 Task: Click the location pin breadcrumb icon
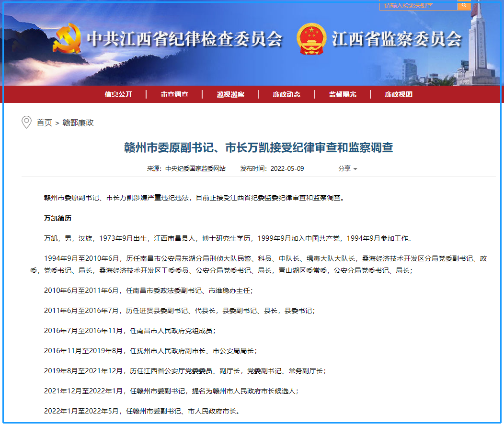click(26, 123)
